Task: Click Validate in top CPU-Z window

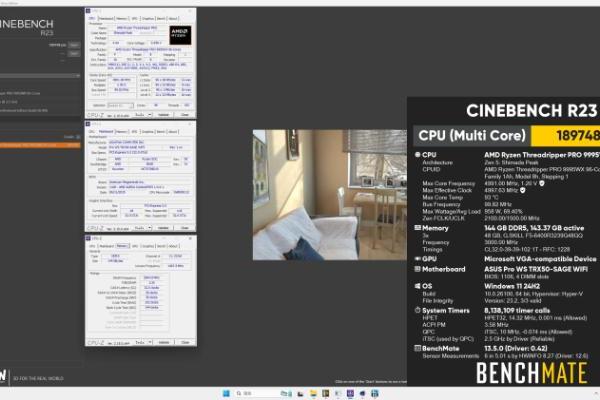Action: pyautogui.click(x=163, y=114)
